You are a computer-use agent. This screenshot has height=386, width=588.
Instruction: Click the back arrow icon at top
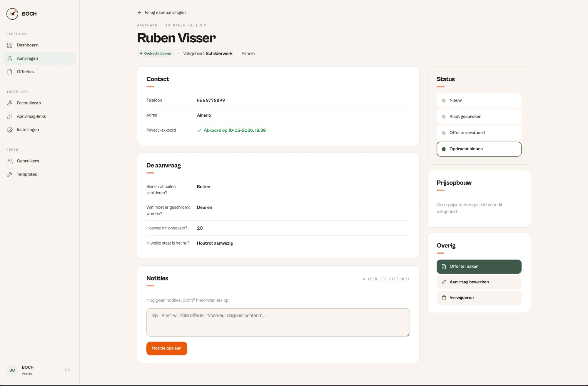[139, 12]
